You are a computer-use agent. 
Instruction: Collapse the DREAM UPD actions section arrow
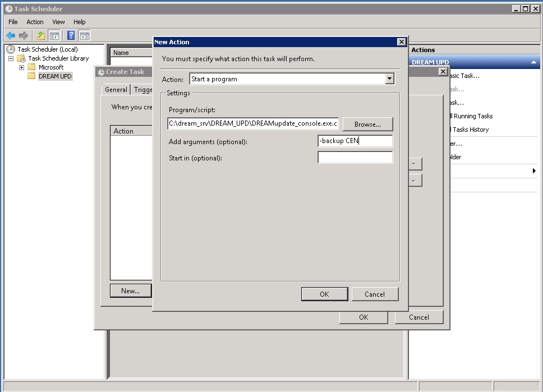533,62
